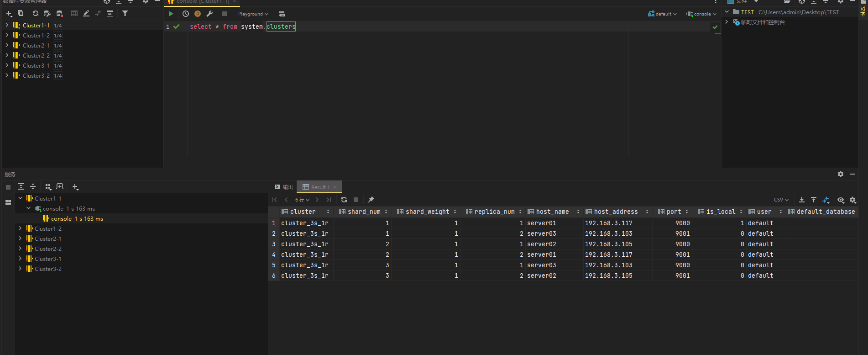This screenshot has height=355, width=868.
Task: Click the stop execution square in console toolbar
Action: tap(225, 14)
